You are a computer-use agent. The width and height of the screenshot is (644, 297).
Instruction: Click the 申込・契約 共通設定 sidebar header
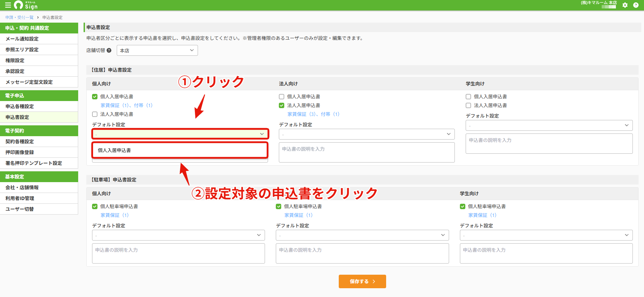(x=39, y=28)
